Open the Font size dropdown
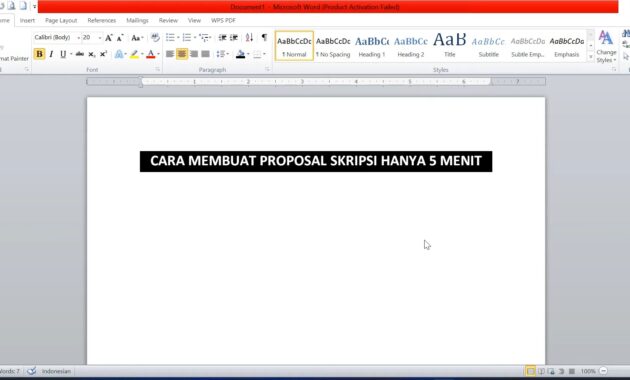Viewport: 630px width, 380px height. pos(100,38)
